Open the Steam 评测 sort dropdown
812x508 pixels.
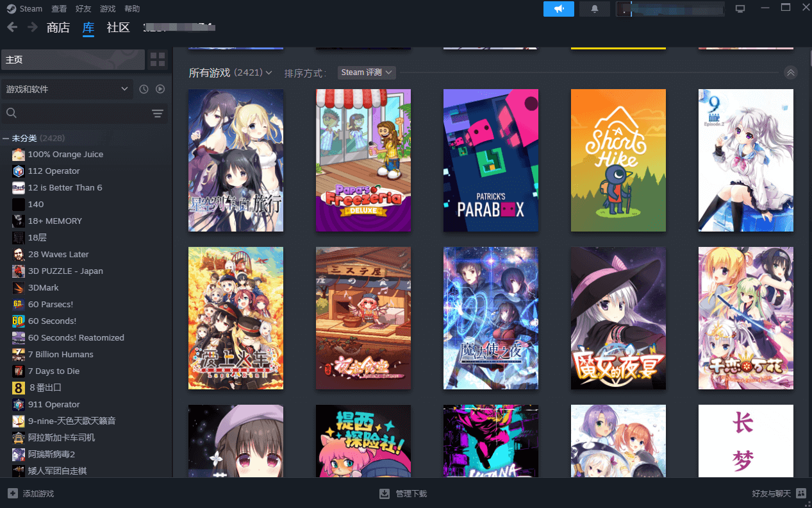pyautogui.click(x=367, y=72)
